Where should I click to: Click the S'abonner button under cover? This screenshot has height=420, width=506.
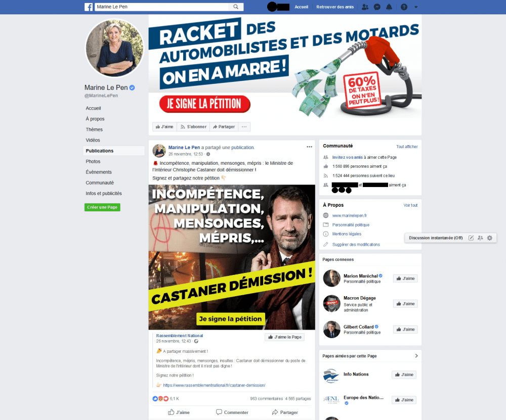pyautogui.click(x=193, y=127)
